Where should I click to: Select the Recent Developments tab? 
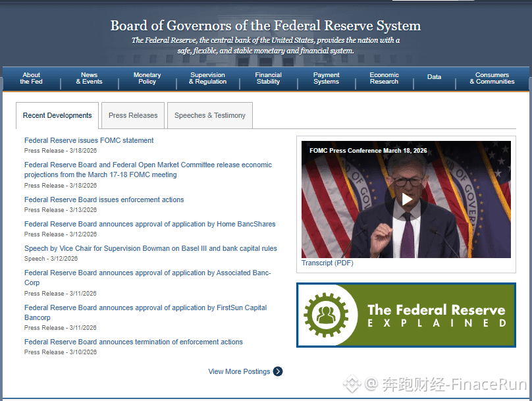[57, 116]
